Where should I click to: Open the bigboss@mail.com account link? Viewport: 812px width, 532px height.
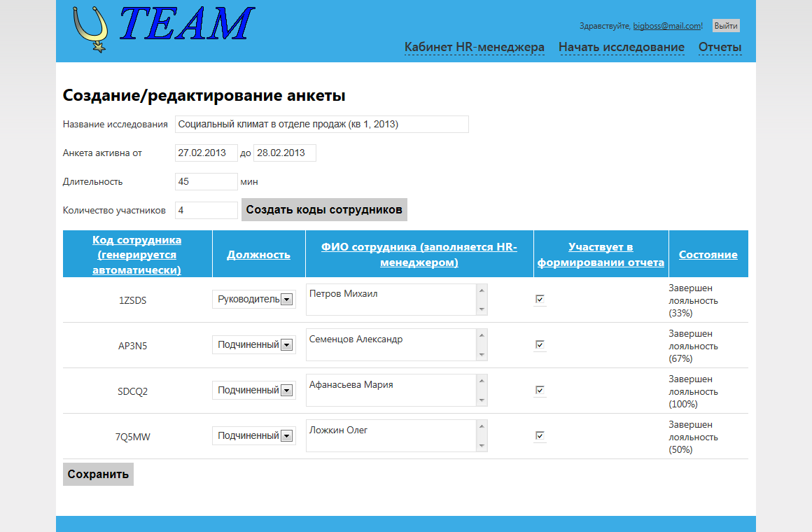(666, 25)
